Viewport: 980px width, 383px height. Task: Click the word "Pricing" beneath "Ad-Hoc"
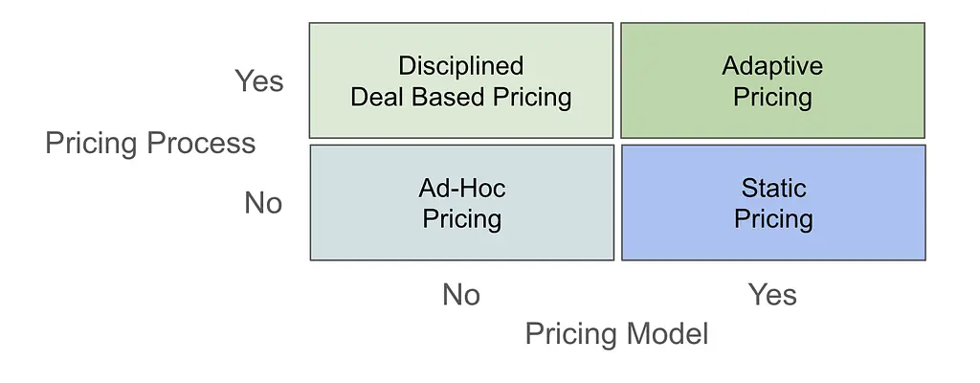pyautogui.click(x=462, y=218)
